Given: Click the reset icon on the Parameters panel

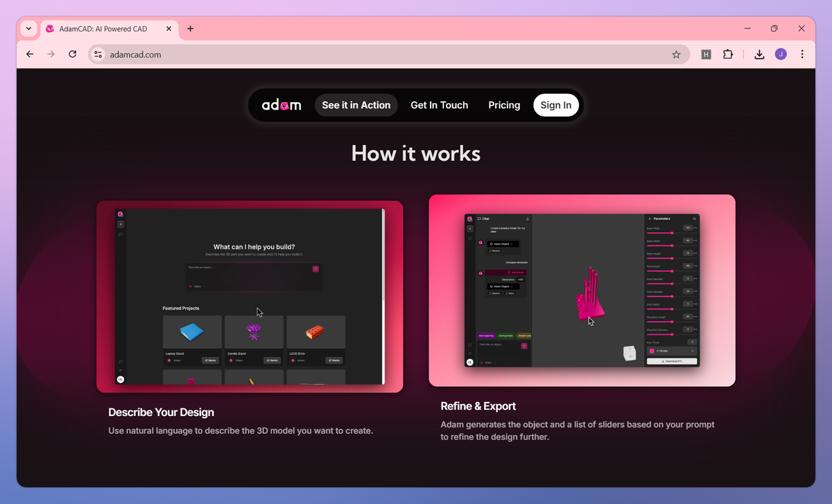Looking at the screenshot, I should click(x=694, y=218).
